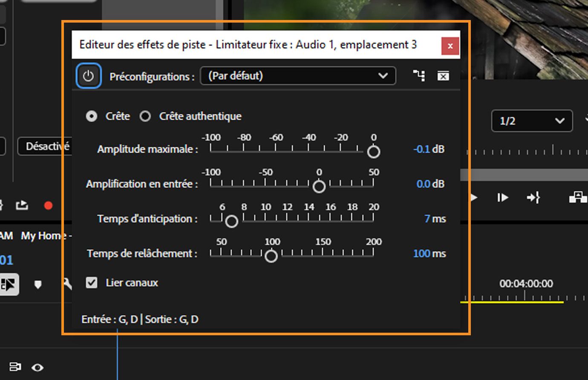Click the delete all effects icon

click(x=443, y=75)
